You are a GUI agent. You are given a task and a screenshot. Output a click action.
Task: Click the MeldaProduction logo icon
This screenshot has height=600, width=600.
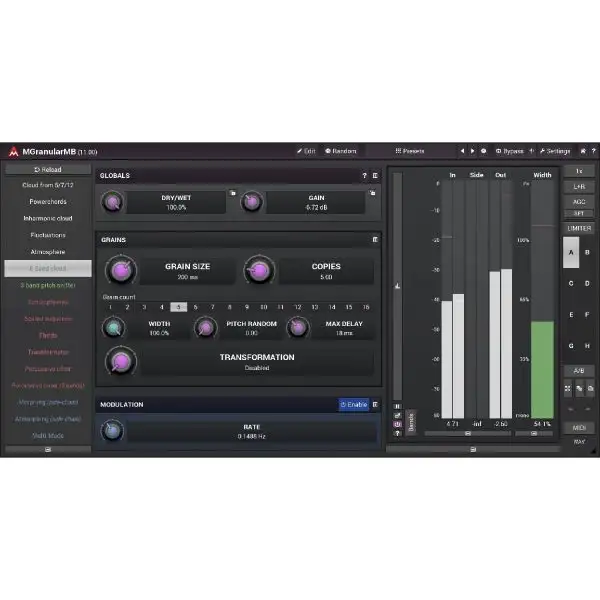(x=14, y=152)
